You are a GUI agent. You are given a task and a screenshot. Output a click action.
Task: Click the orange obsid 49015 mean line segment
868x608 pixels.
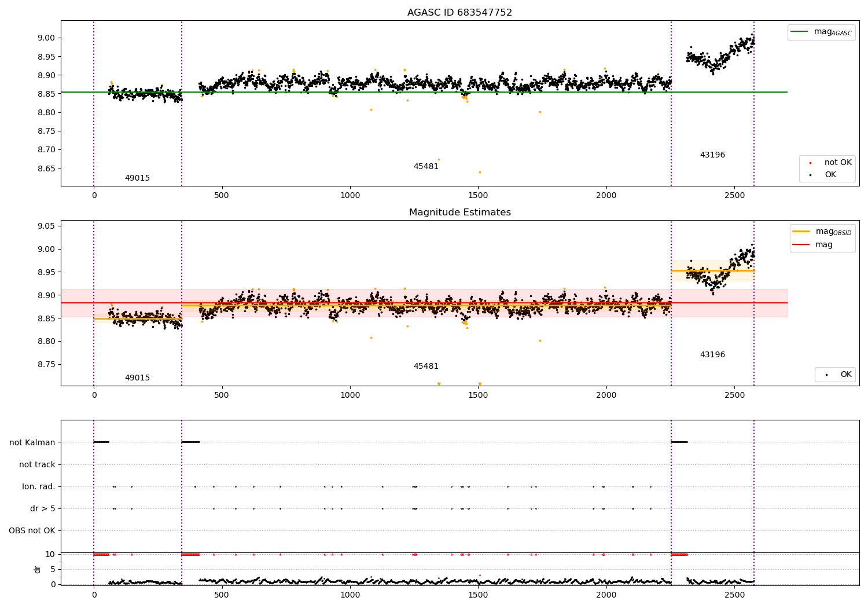(x=138, y=318)
